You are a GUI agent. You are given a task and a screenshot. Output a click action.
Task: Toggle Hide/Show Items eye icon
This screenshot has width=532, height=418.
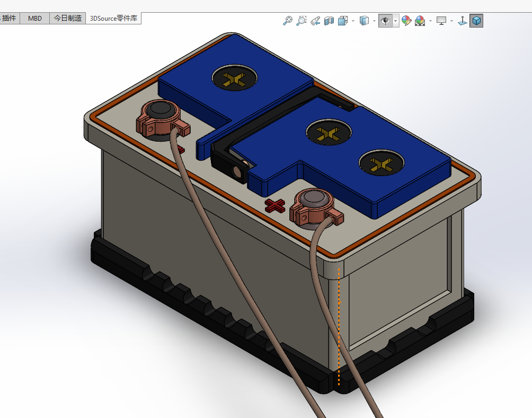tap(385, 21)
